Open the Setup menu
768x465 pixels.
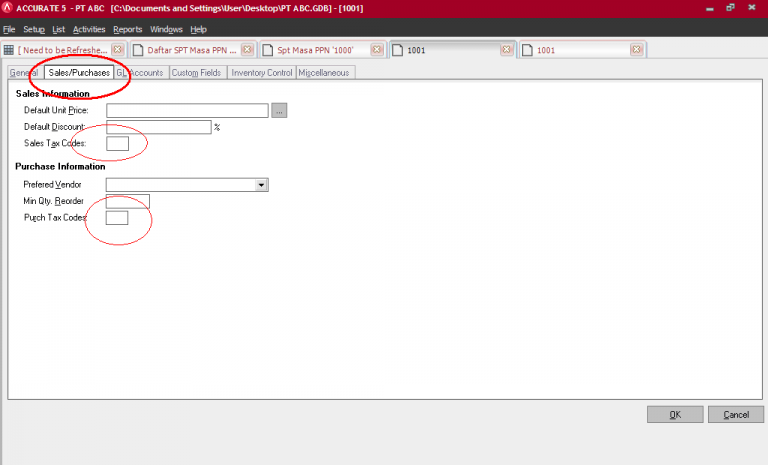pyautogui.click(x=34, y=29)
